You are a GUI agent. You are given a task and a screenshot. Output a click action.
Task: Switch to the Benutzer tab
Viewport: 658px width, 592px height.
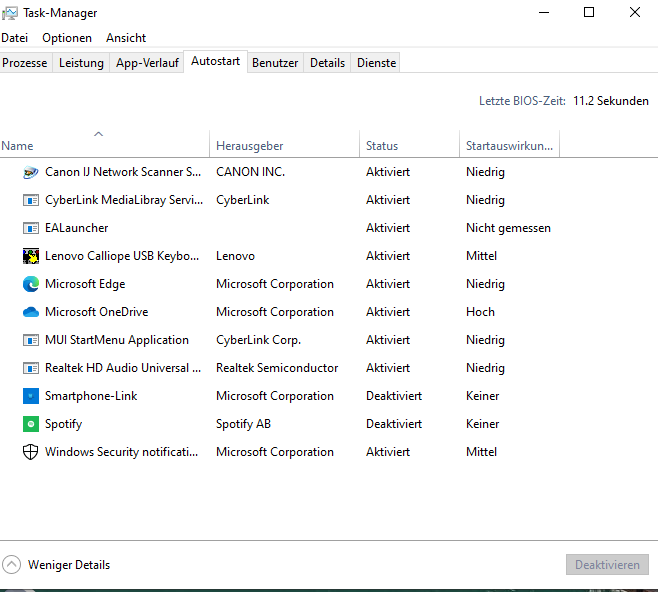(275, 63)
